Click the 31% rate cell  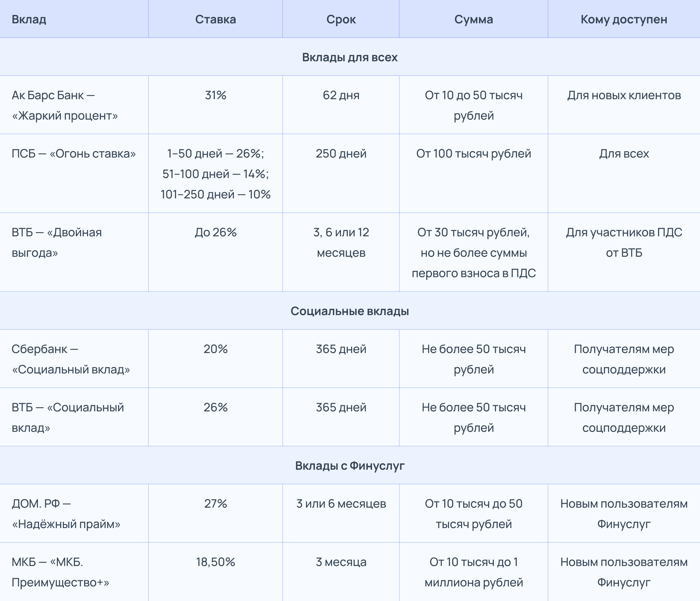tap(216, 95)
